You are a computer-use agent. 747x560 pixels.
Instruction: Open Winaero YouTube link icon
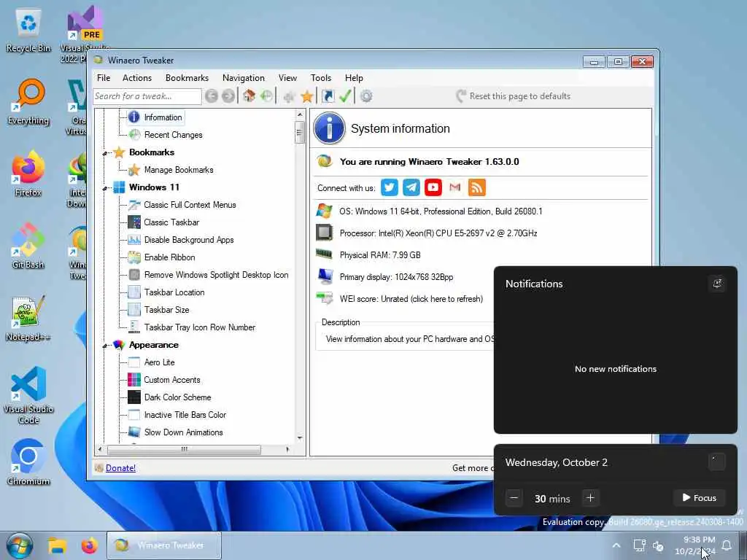pyautogui.click(x=433, y=187)
